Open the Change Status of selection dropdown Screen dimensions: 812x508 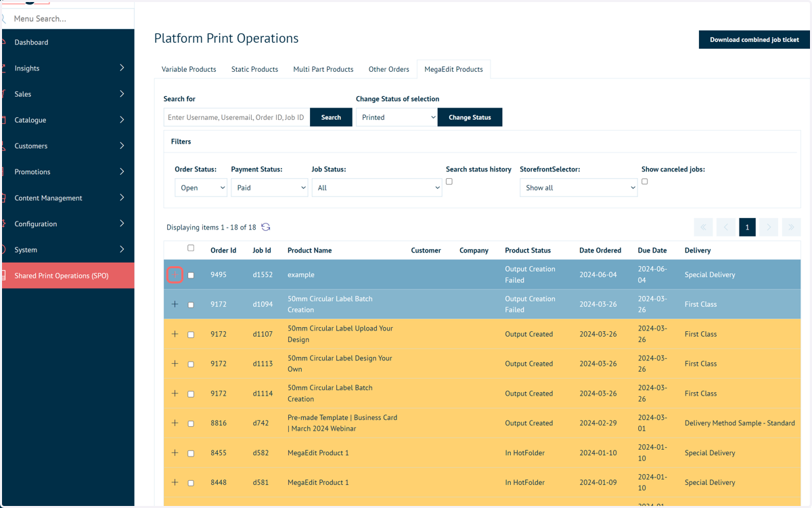tap(397, 117)
